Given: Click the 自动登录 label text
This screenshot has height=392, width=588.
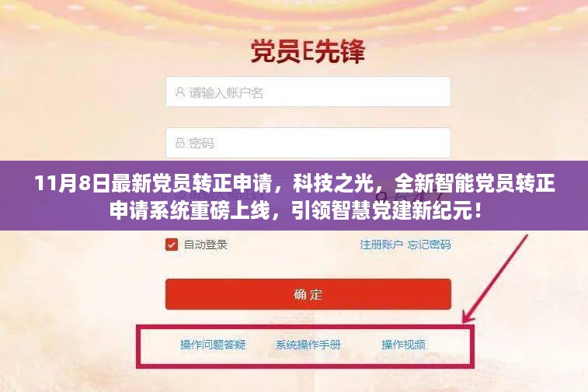Looking at the screenshot, I should point(206,245).
